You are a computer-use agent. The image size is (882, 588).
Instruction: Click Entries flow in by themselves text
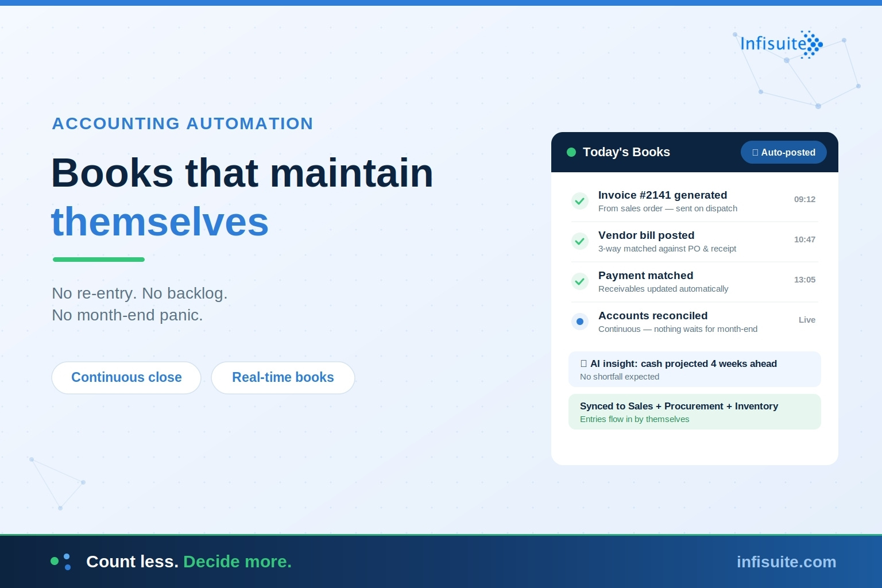tap(635, 419)
